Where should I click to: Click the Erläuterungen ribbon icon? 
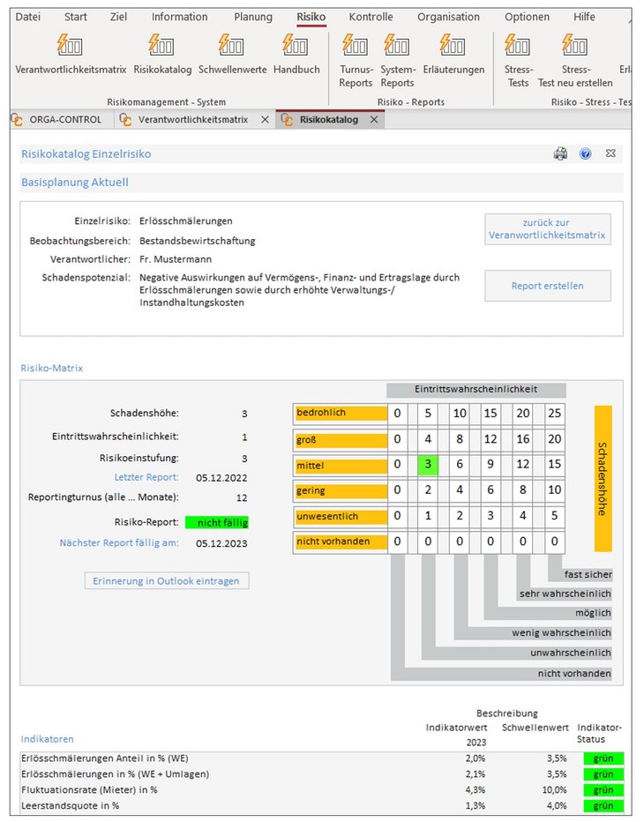pyautogui.click(x=453, y=46)
